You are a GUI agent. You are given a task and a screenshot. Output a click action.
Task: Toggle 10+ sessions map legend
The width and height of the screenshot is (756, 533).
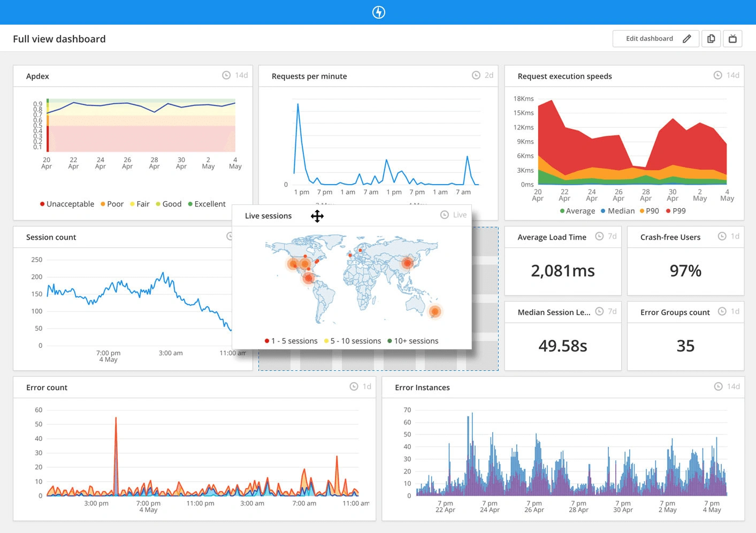pos(413,341)
